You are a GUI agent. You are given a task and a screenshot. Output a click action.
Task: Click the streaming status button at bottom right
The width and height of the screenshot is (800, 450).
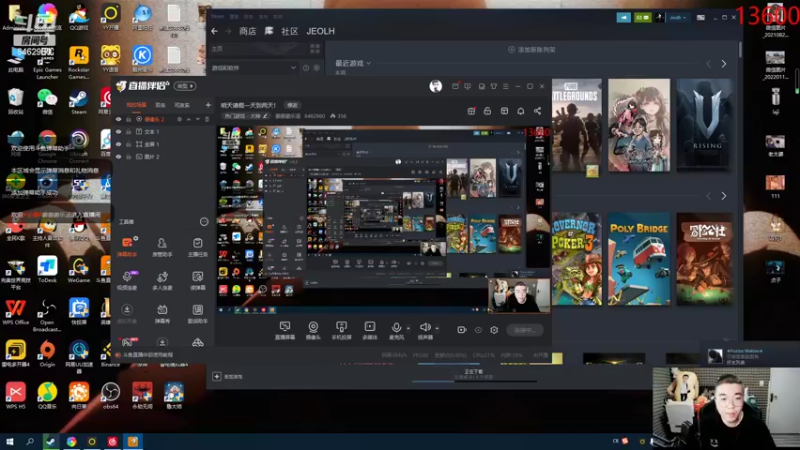pos(524,330)
